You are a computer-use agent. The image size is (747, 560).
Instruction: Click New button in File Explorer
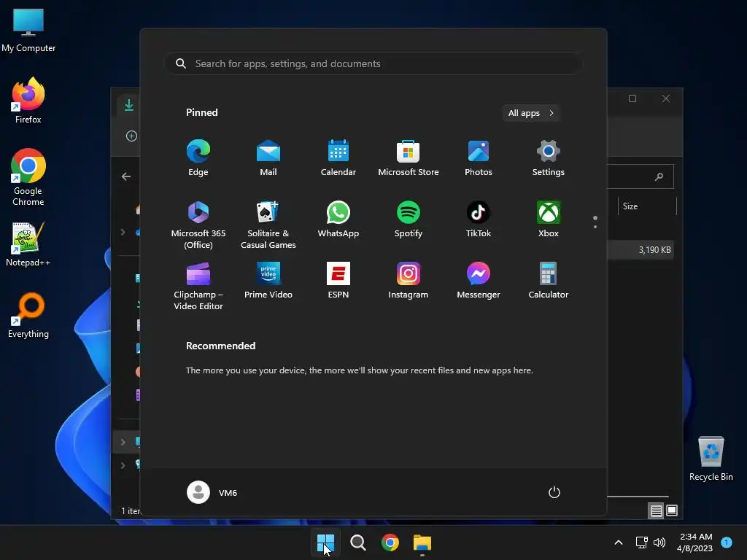coord(131,136)
